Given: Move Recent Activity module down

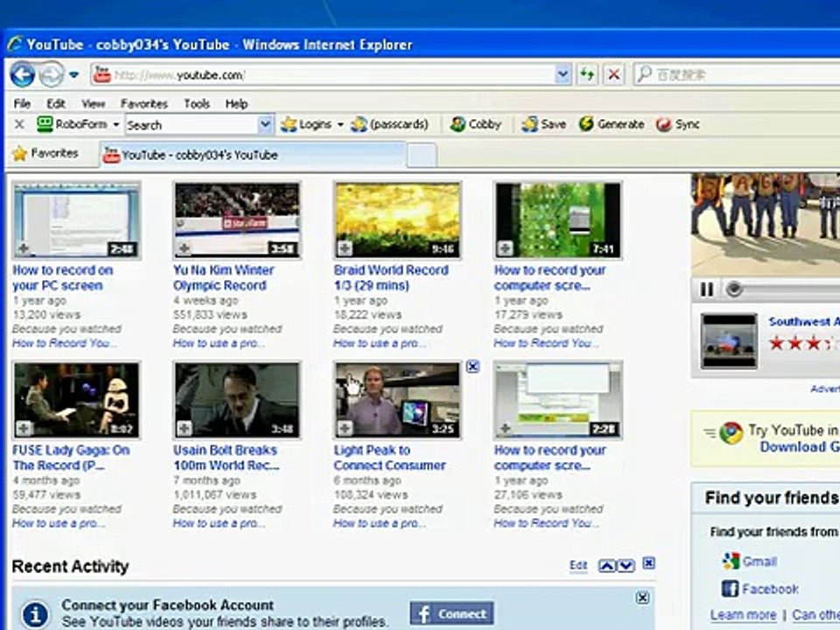Looking at the screenshot, I should coord(626,565).
